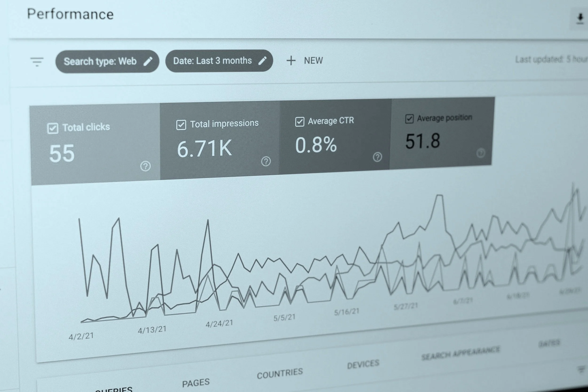Click help icon on Total clicks

point(145,166)
